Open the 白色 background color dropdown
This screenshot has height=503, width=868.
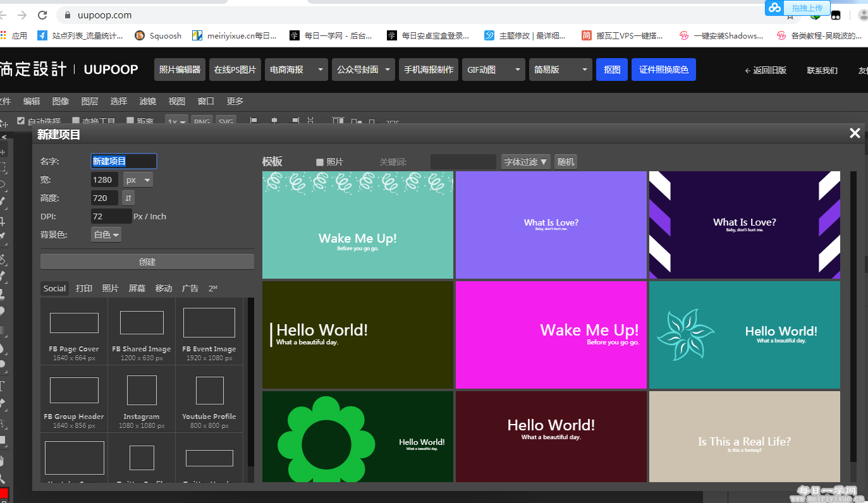(106, 234)
